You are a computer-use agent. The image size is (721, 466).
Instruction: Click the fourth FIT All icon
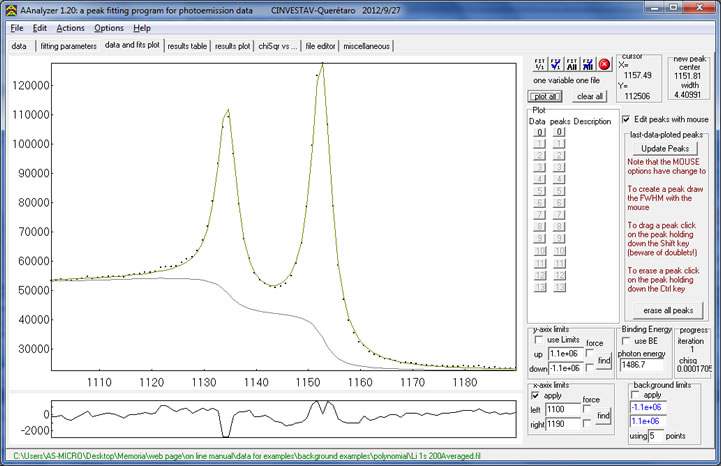[588, 64]
